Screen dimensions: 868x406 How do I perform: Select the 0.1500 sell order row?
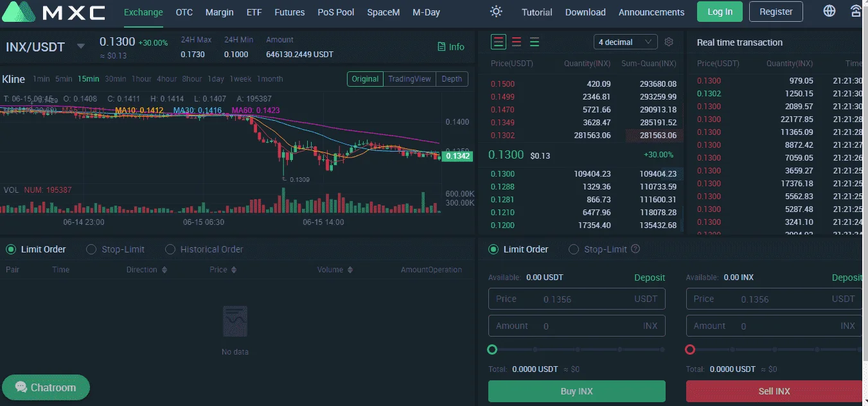coord(583,84)
